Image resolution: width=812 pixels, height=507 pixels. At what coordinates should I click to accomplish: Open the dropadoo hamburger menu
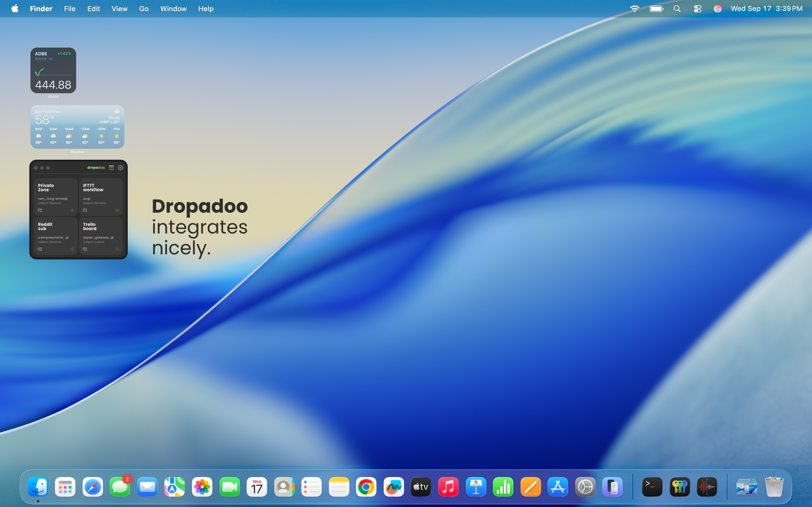pyautogui.click(x=111, y=168)
